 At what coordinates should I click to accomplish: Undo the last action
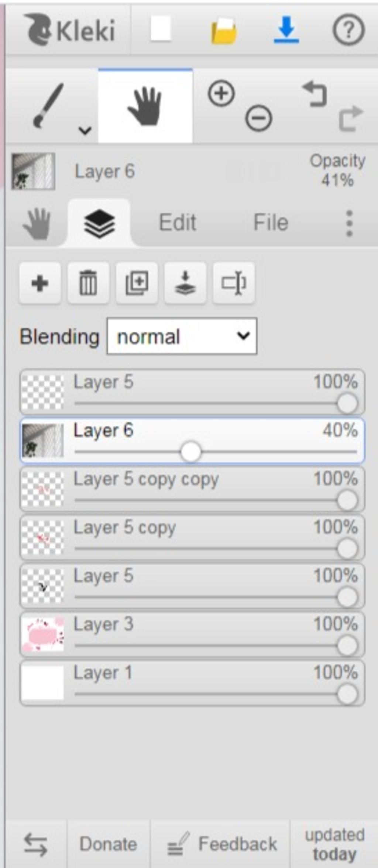click(x=315, y=94)
